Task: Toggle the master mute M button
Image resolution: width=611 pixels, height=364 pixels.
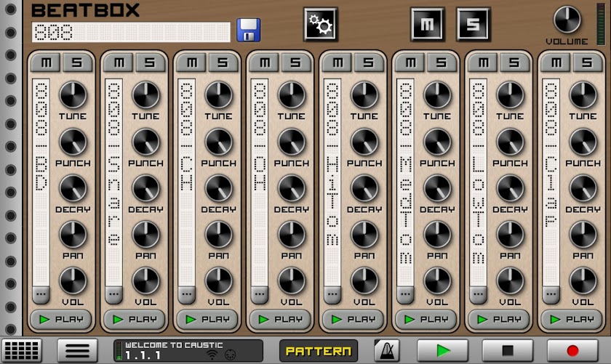Action: [x=428, y=25]
